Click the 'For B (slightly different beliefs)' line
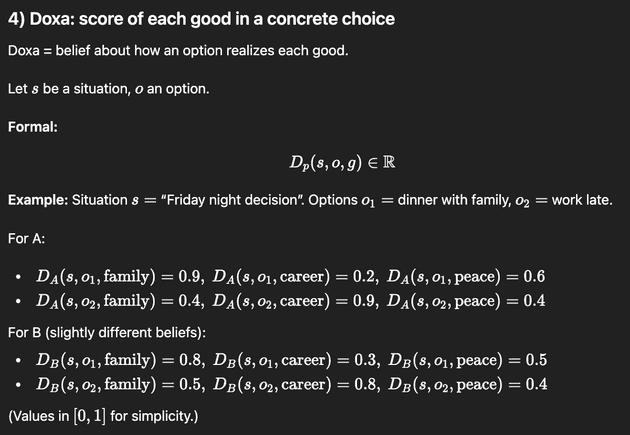Viewport: 630px width, 435px height. tap(107, 333)
